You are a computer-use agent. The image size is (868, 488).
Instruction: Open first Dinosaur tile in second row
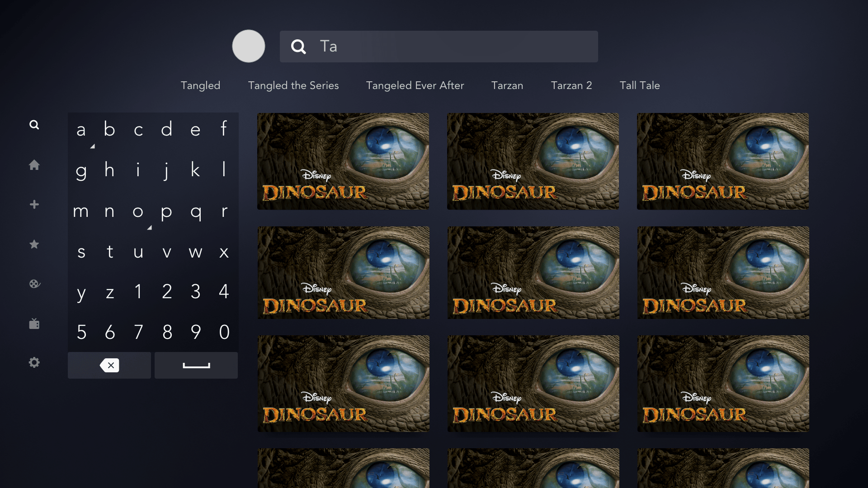coord(344,272)
